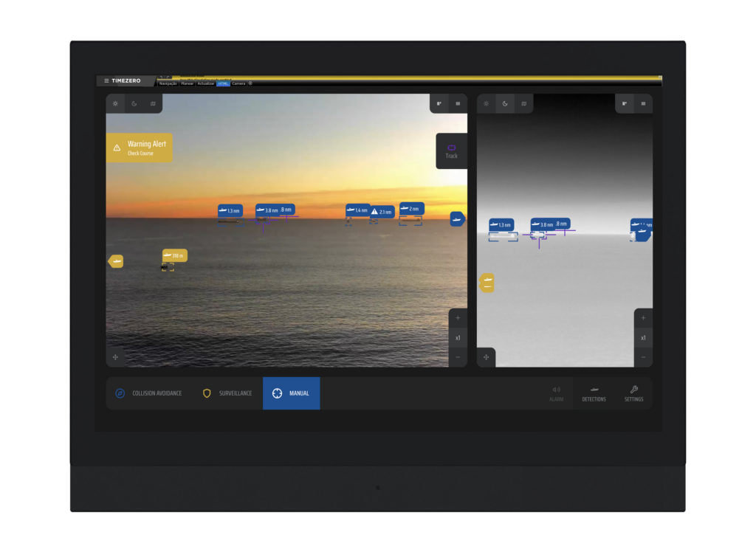Select the yellow 318 m vessel tag

tap(174, 255)
